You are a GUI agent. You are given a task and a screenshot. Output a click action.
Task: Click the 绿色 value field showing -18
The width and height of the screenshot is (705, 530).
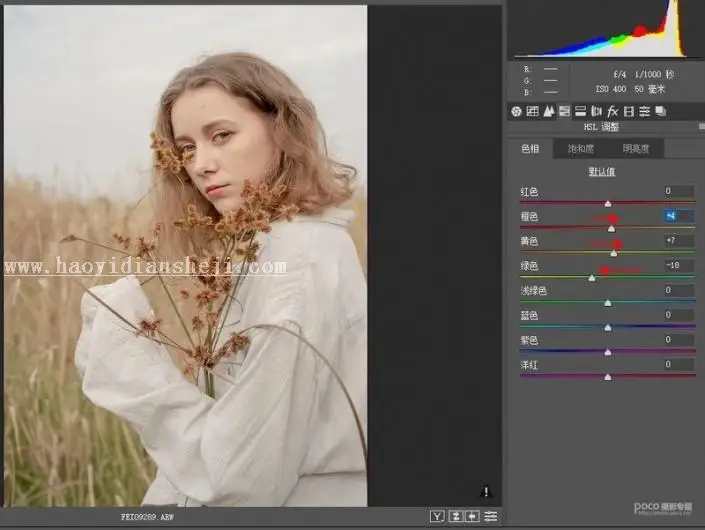coord(679,265)
